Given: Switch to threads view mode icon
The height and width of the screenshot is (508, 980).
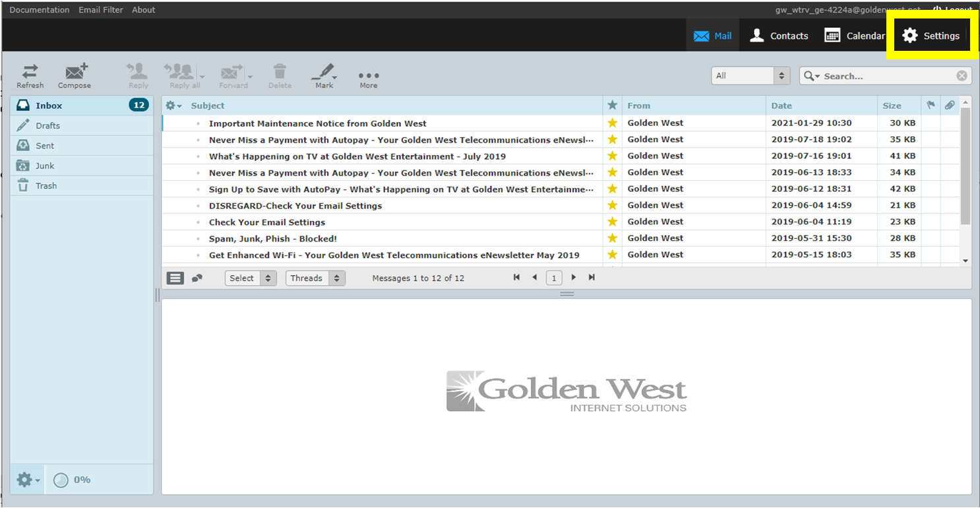Looking at the screenshot, I should point(197,278).
